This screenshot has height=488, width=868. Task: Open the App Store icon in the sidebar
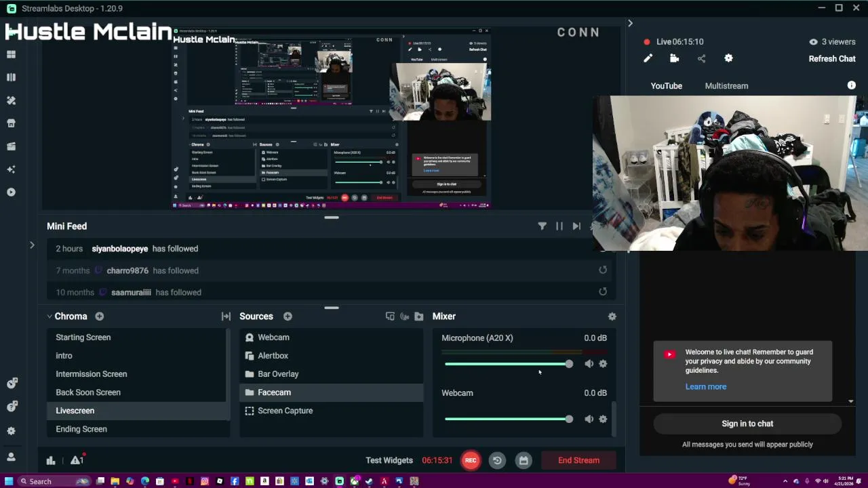click(11, 123)
